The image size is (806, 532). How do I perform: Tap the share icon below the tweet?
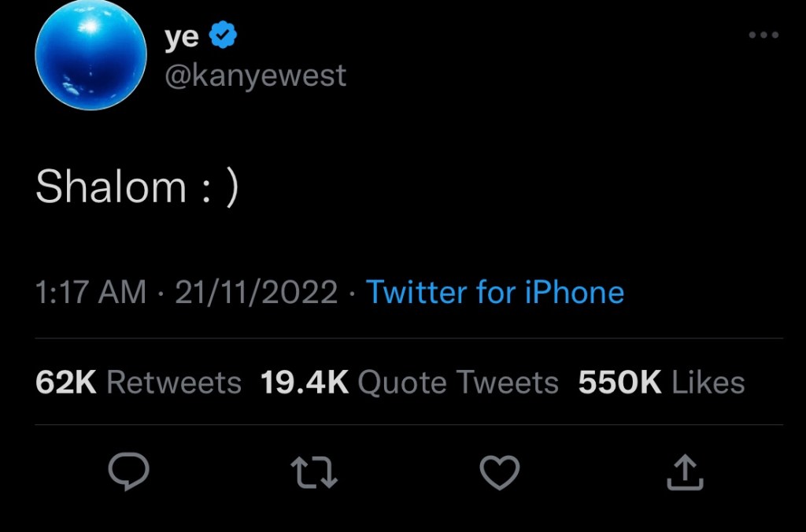pos(685,472)
